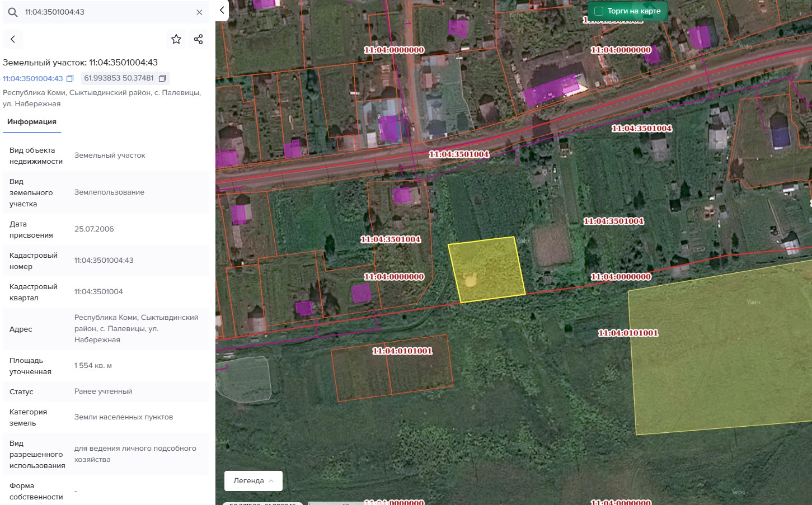Click the gray polygon at left edge
The height and width of the screenshot is (505, 812).
click(243, 379)
